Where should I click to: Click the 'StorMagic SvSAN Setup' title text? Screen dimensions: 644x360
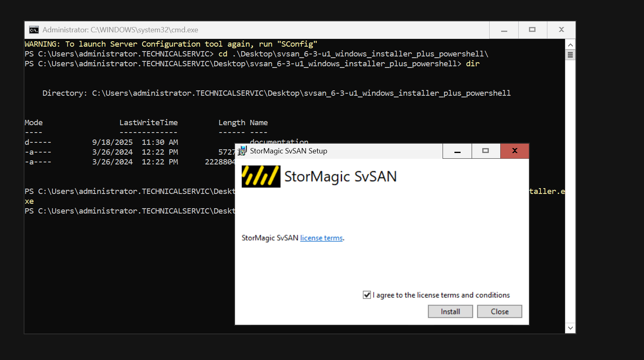point(289,151)
